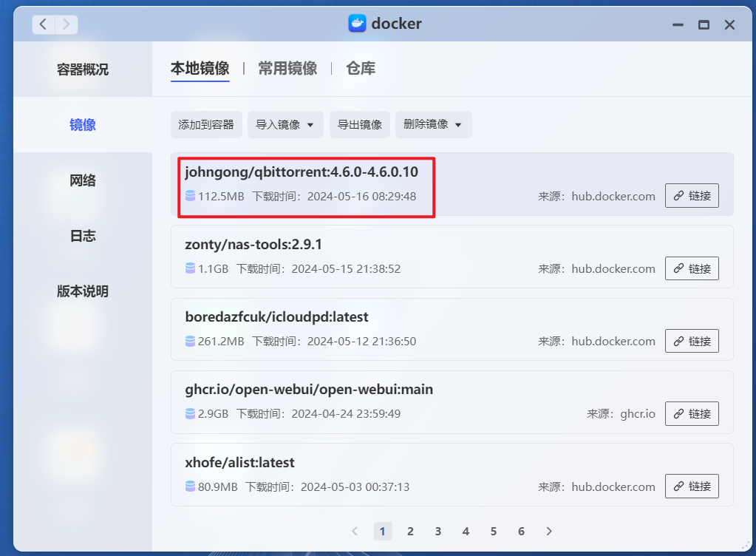Image resolution: width=756 pixels, height=556 pixels.
Task: Open 日志 in the sidebar
Action: 83,236
